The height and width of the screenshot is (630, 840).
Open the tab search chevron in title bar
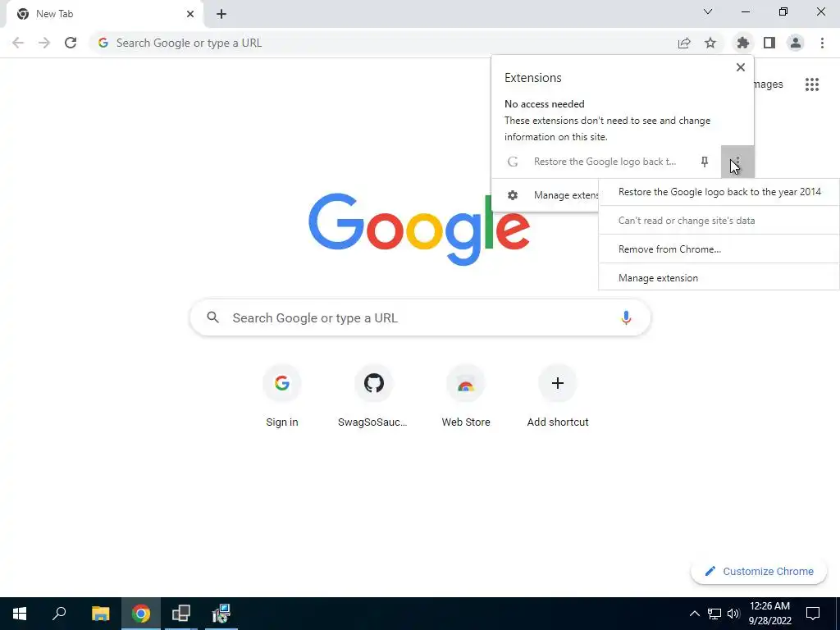tap(708, 11)
